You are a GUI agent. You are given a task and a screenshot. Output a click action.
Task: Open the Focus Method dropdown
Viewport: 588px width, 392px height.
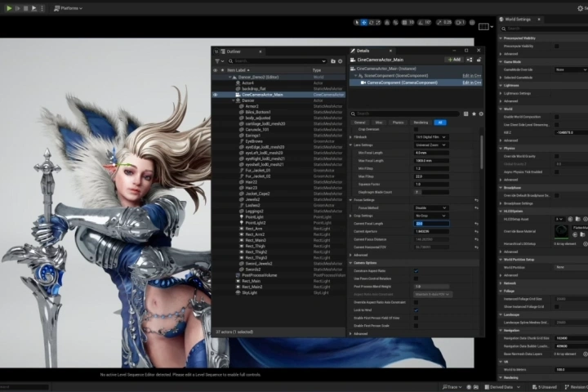(430, 208)
